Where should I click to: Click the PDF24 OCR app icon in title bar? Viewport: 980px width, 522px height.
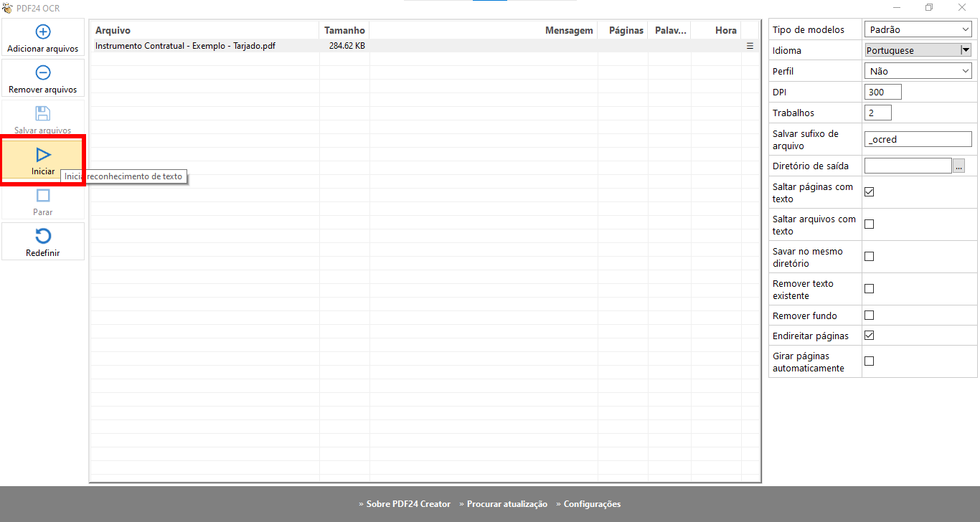8,8
